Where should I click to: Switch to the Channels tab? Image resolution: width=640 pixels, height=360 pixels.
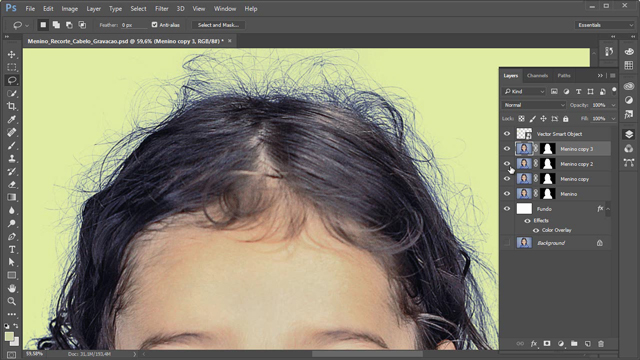[537, 76]
